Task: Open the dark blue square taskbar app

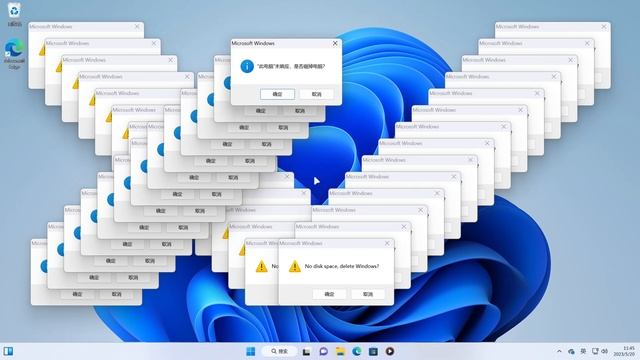Action: click(373, 351)
